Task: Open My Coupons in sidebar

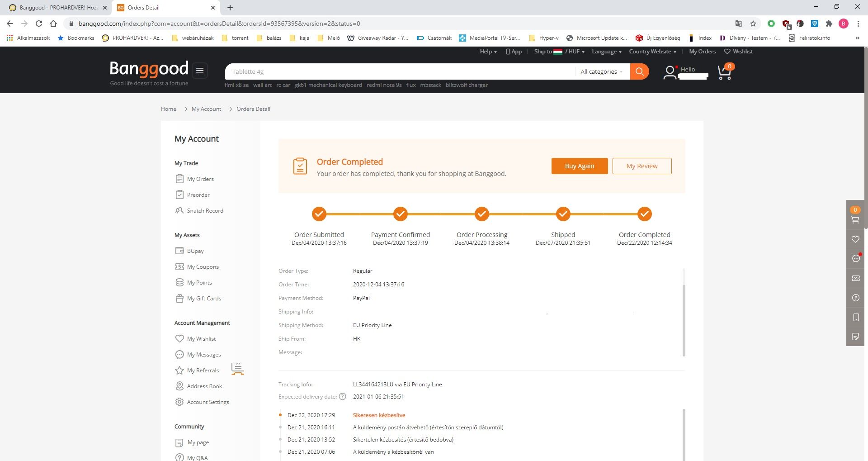Action: pyautogui.click(x=197, y=266)
